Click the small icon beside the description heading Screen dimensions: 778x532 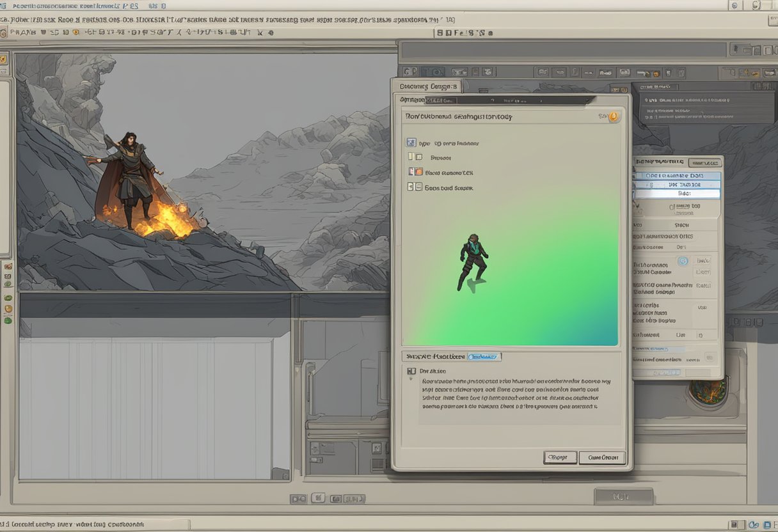point(413,371)
